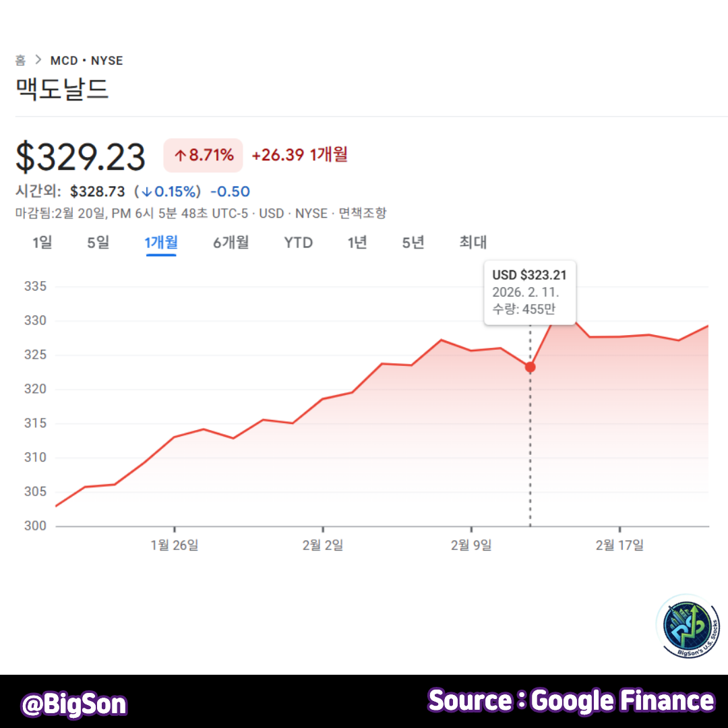Select the chart's highlighted red data point
This screenshot has height=728, width=728.
click(x=530, y=367)
